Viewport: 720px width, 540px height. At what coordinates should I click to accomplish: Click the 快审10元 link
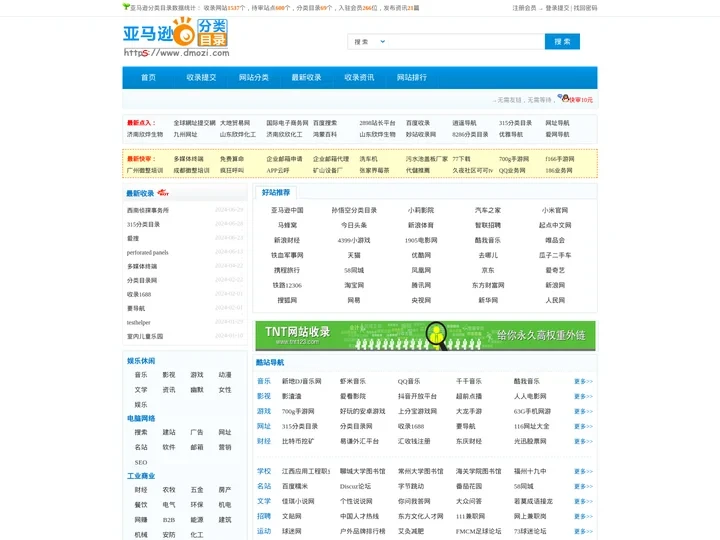[x=581, y=100]
